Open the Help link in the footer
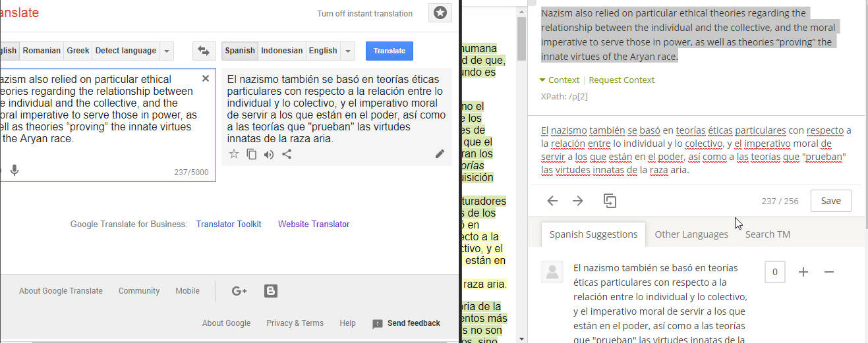Image resolution: width=868 pixels, height=343 pixels. tap(347, 323)
